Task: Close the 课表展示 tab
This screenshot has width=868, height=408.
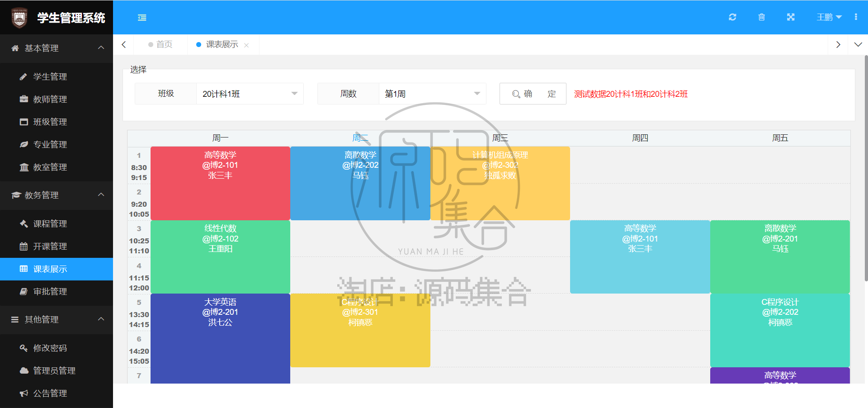Action: pyautogui.click(x=246, y=45)
